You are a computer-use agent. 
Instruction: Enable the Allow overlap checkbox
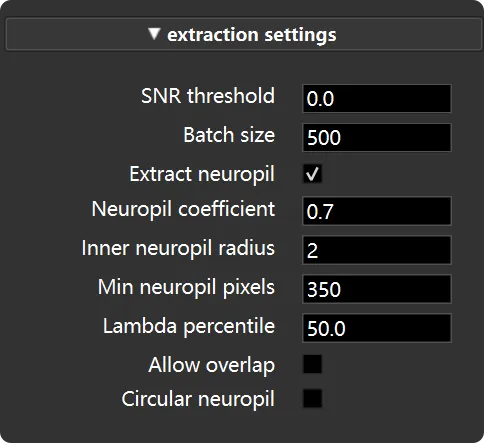[312, 364]
